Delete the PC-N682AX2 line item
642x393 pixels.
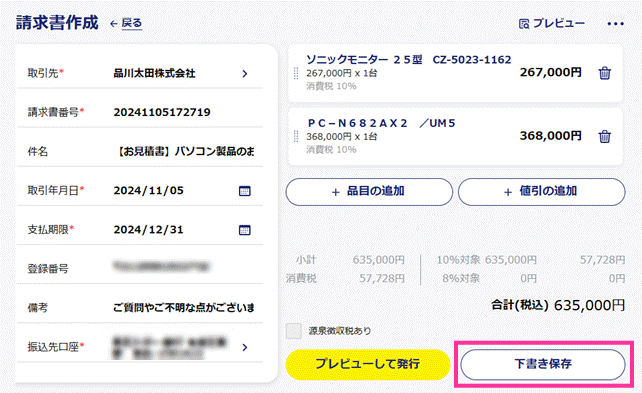coord(605,136)
